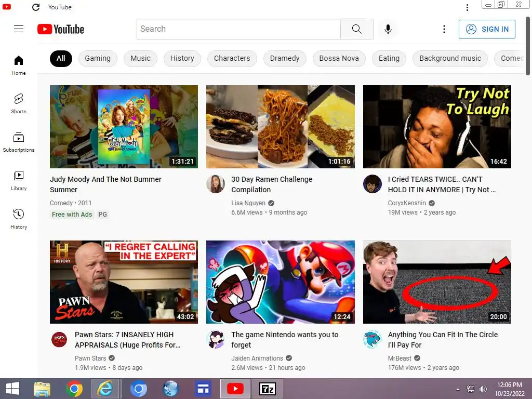Select the Background music filter chip

pyautogui.click(x=450, y=58)
